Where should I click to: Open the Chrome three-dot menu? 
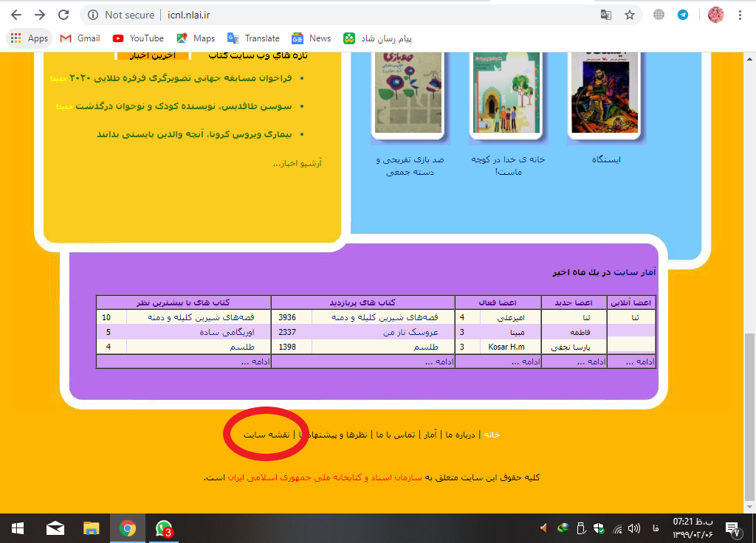740,15
